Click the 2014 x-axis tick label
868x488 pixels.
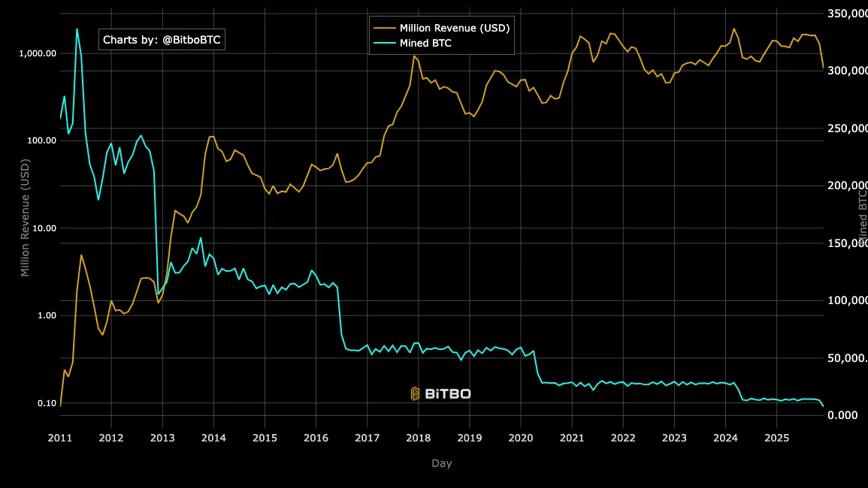(213, 438)
